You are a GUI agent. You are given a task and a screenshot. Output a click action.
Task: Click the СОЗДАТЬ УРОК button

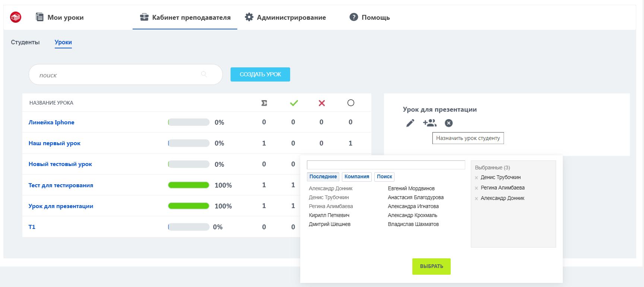[260, 74]
